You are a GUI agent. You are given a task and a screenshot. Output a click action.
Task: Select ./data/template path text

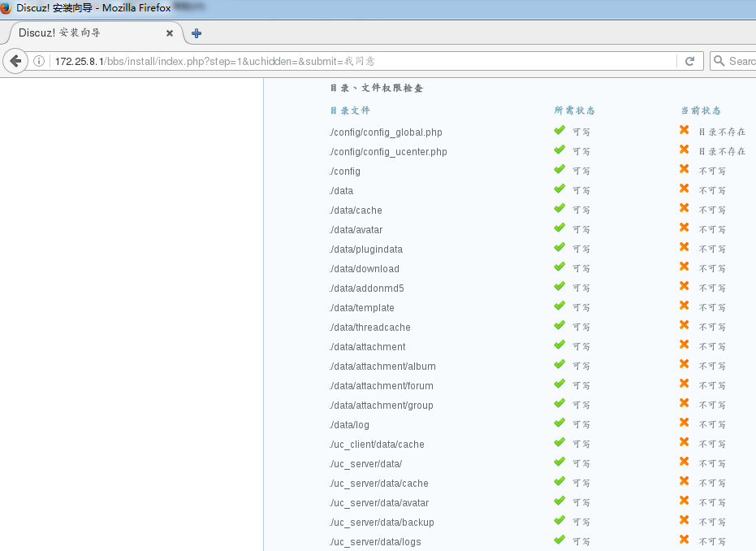[361, 308]
